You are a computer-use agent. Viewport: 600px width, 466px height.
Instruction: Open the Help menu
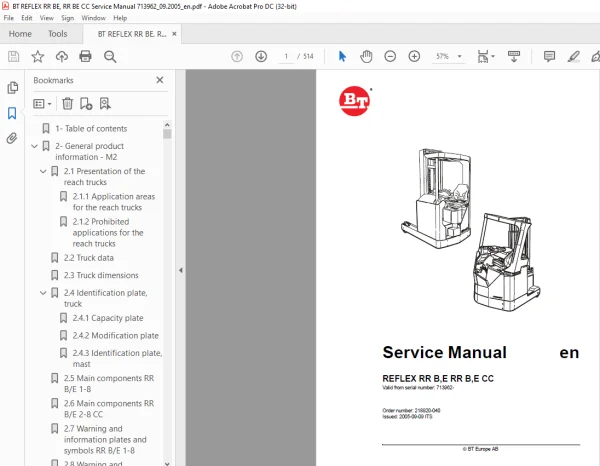coord(120,18)
